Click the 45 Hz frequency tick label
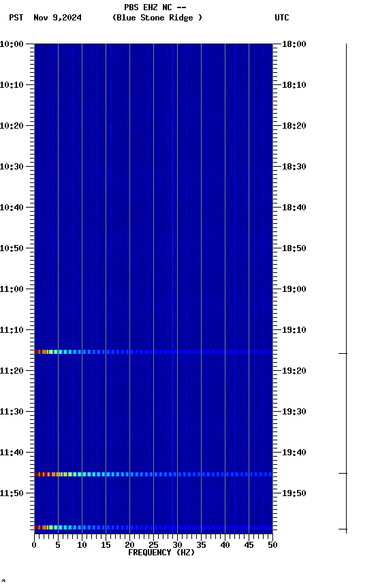The height and width of the screenshot is (588, 376). (249, 545)
